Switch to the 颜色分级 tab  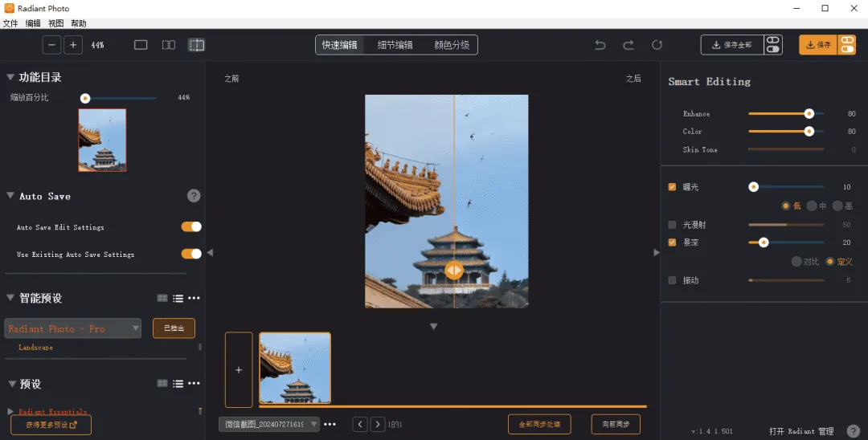tap(452, 45)
